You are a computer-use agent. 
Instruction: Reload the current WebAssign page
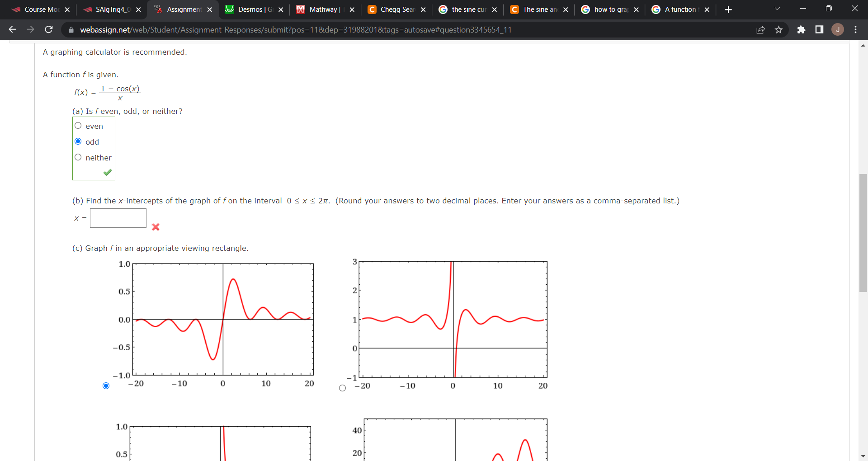(48, 29)
